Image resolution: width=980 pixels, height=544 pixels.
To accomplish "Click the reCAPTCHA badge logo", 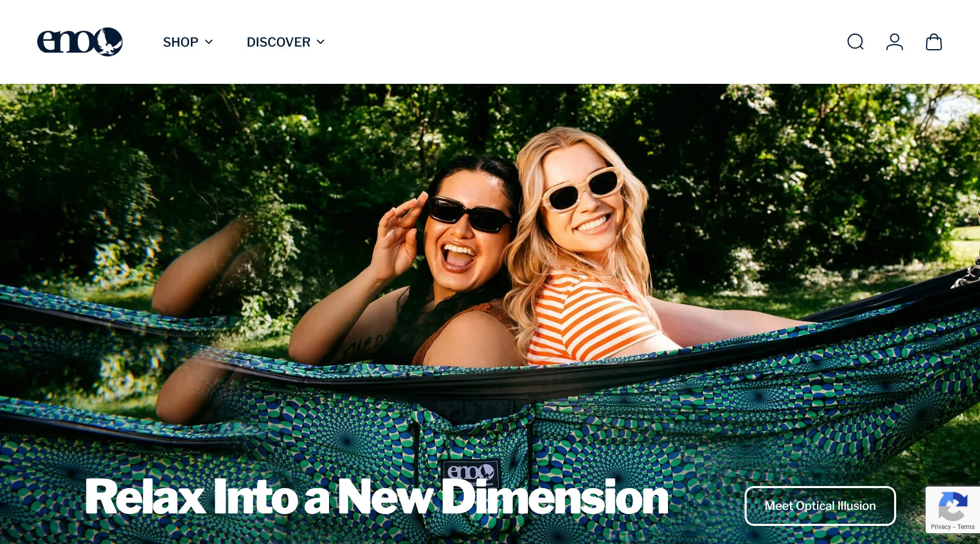I will [953, 506].
